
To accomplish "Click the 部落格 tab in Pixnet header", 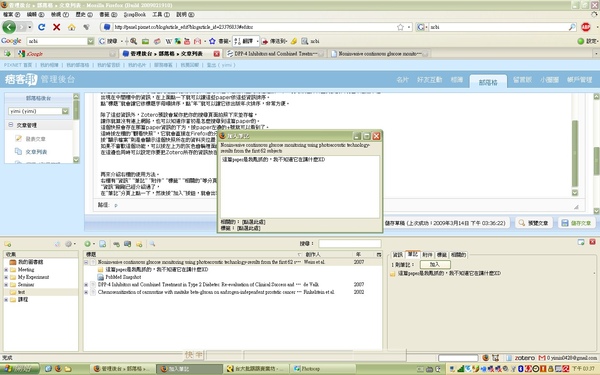I will 488,82.
